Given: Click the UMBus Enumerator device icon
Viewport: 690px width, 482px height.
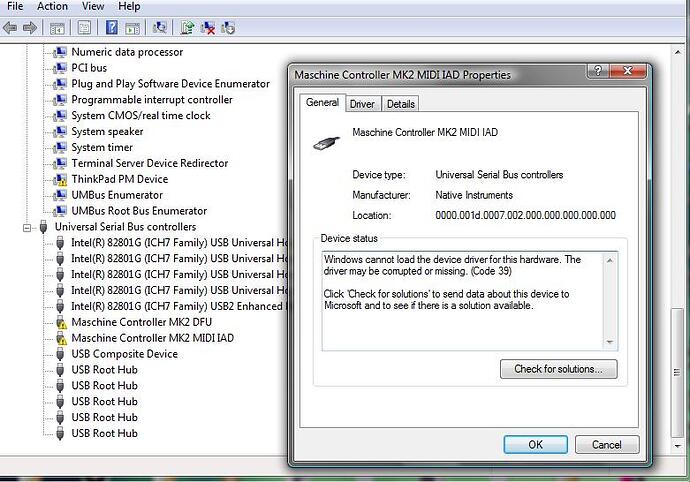Looking at the screenshot, I should [60, 195].
